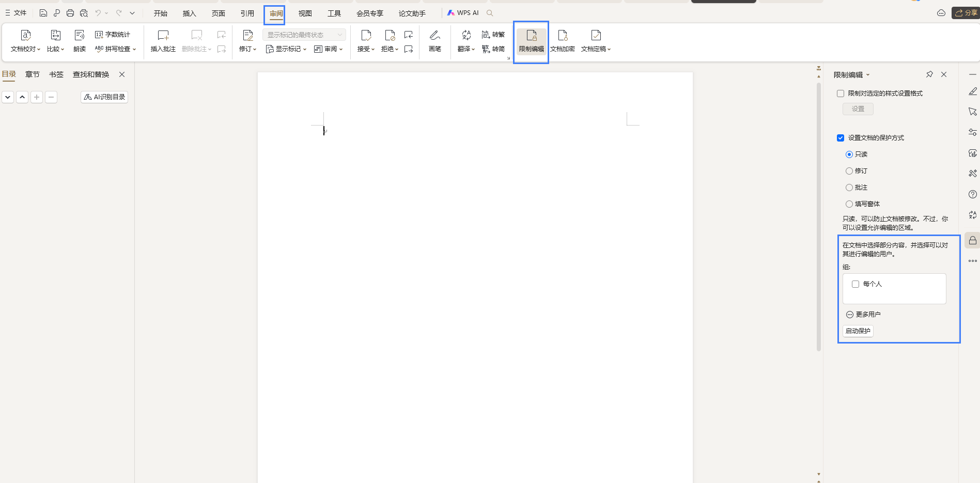Viewport: 980px width, 483px height.
Task: Click the undo arrow
Action: pyautogui.click(x=98, y=13)
